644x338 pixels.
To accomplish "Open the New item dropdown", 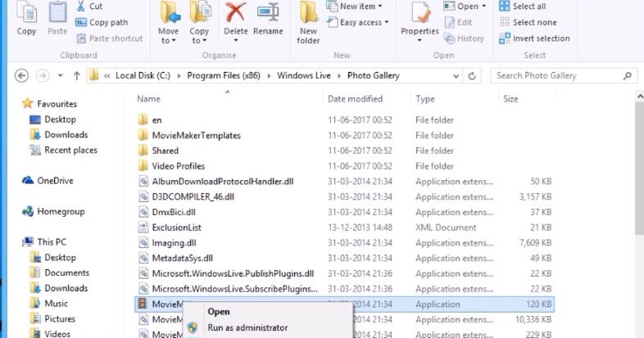I will [355, 7].
